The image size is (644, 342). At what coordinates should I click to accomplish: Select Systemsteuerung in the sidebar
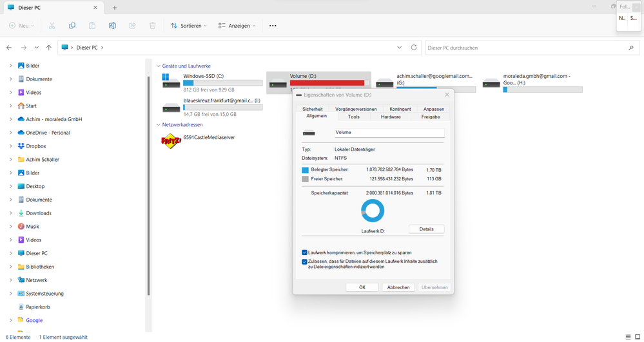44,294
